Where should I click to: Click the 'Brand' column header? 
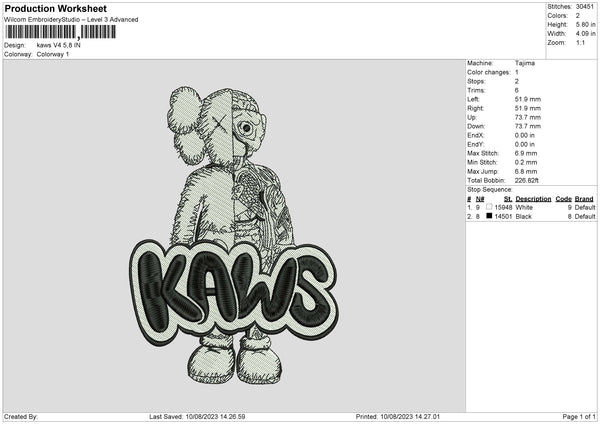coord(584,199)
